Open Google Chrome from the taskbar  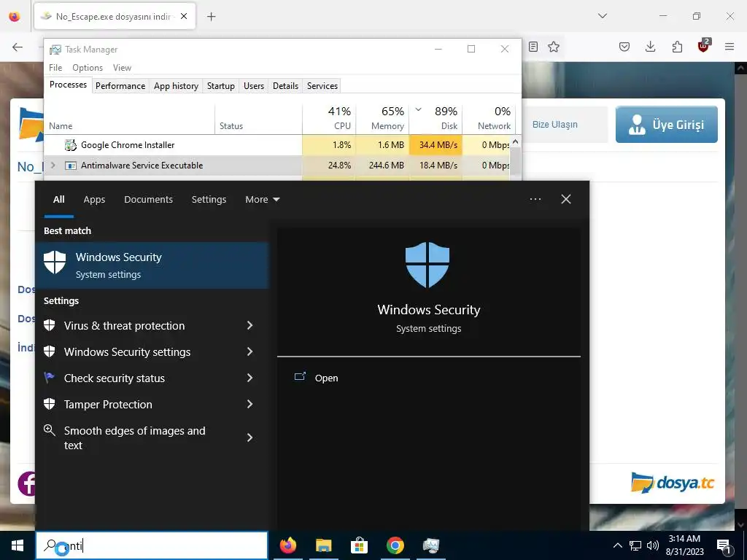coord(395,545)
